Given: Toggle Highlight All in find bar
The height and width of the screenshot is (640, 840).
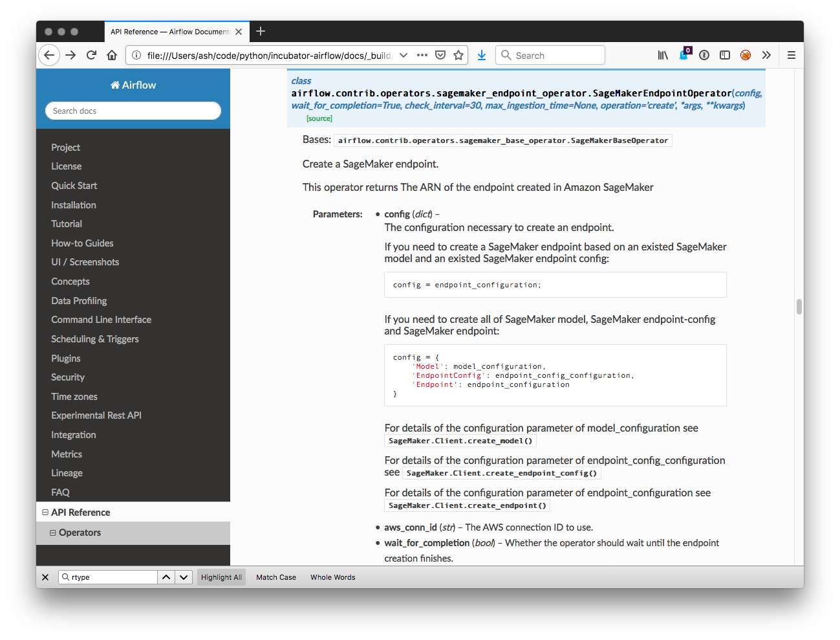Looking at the screenshot, I should pyautogui.click(x=221, y=577).
